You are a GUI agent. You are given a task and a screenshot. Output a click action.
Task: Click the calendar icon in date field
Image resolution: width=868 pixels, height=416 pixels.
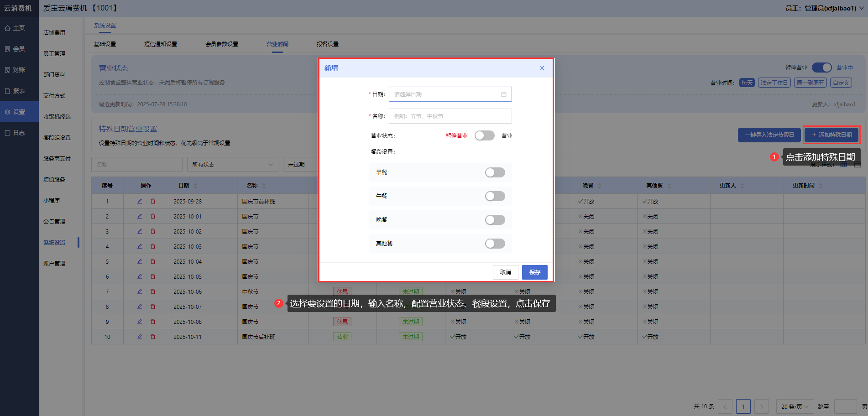pyautogui.click(x=504, y=94)
